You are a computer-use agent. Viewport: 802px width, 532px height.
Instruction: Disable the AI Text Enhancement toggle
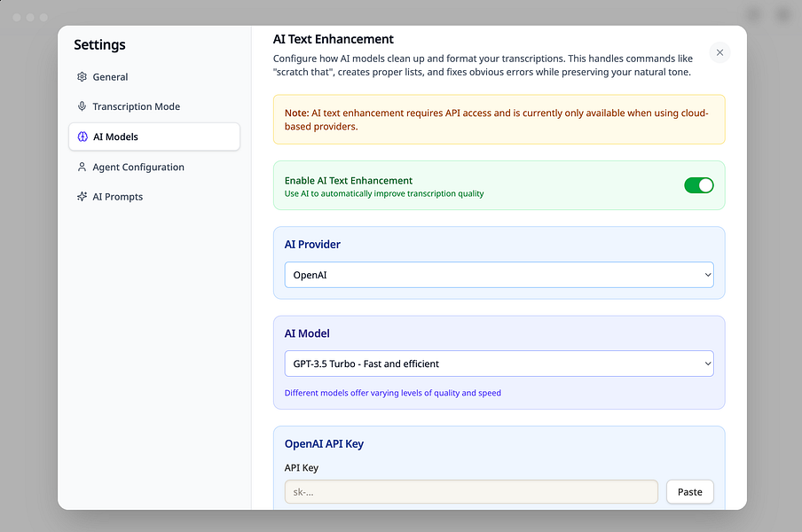coord(698,185)
